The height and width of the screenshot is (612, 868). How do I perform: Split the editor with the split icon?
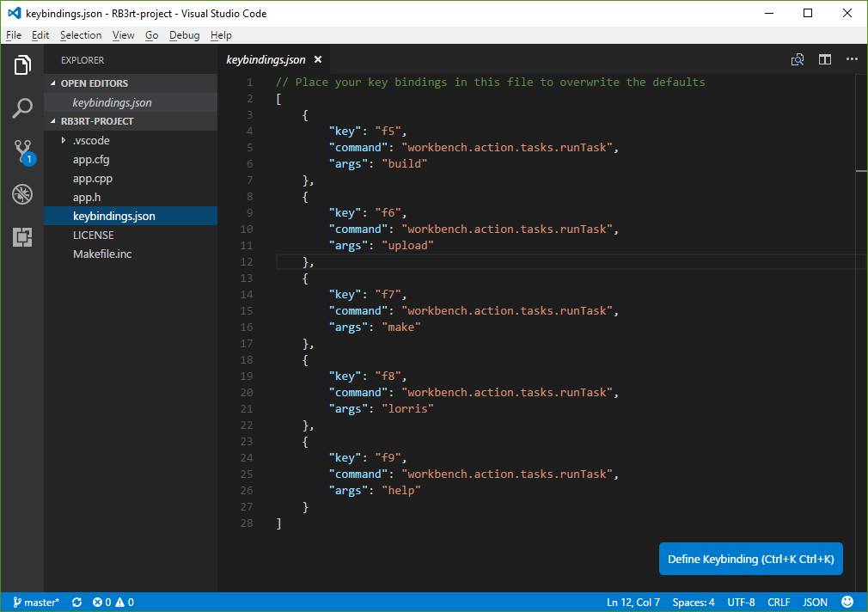[x=825, y=60]
